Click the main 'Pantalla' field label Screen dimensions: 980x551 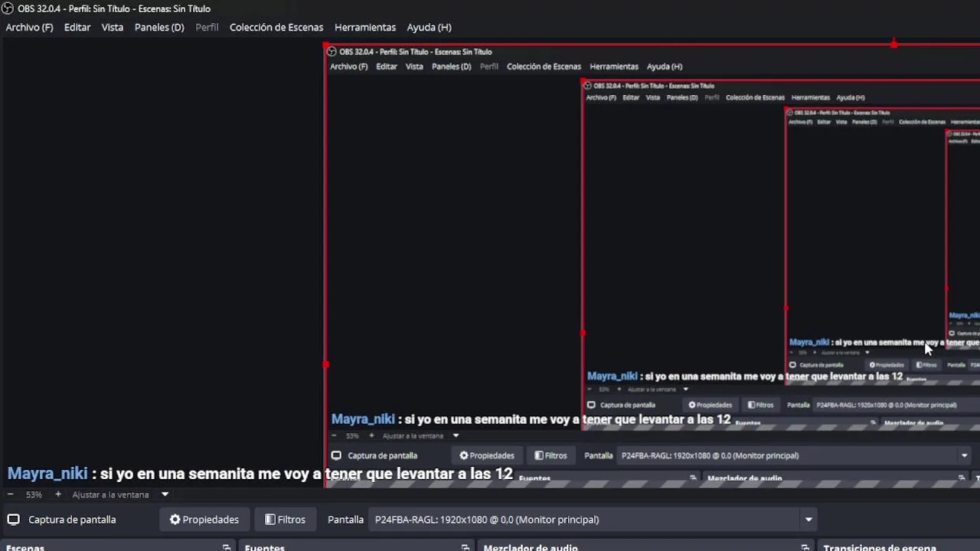click(x=345, y=520)
